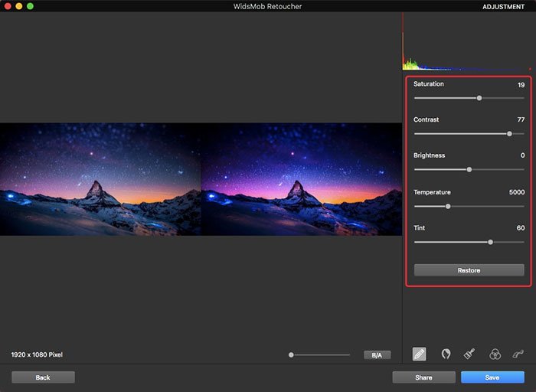Click the red close window button
The height and width of the screenshot is (392, 536).
(8, 6)
